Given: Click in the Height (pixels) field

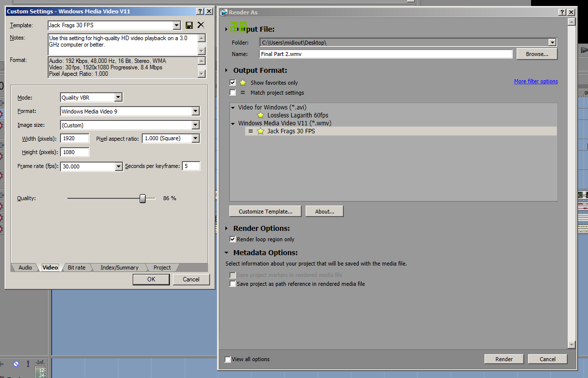Looking at the screenshot, I should (75, 152).
